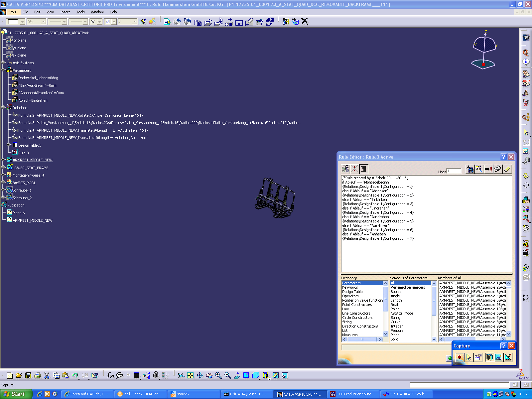Click the Normal View icon
532x399 pixels.
(x=237, y=375)
